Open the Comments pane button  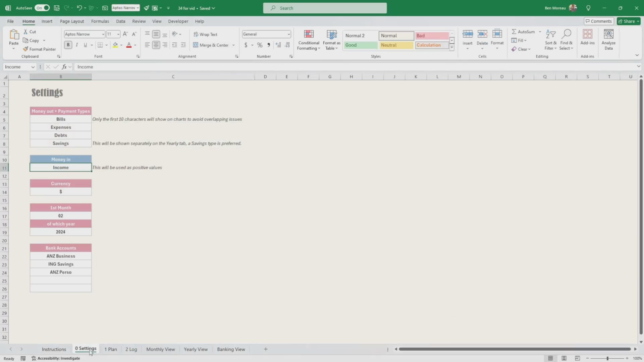tap(599, 21)
